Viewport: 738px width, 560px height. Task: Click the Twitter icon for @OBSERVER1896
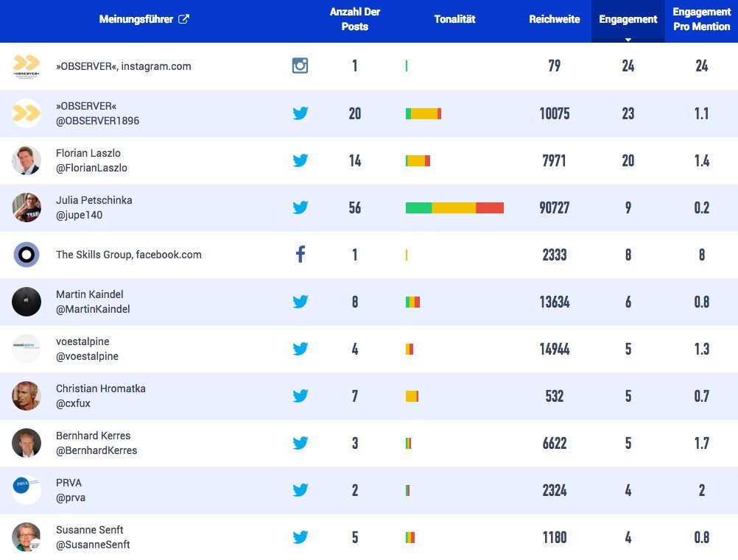301,113
